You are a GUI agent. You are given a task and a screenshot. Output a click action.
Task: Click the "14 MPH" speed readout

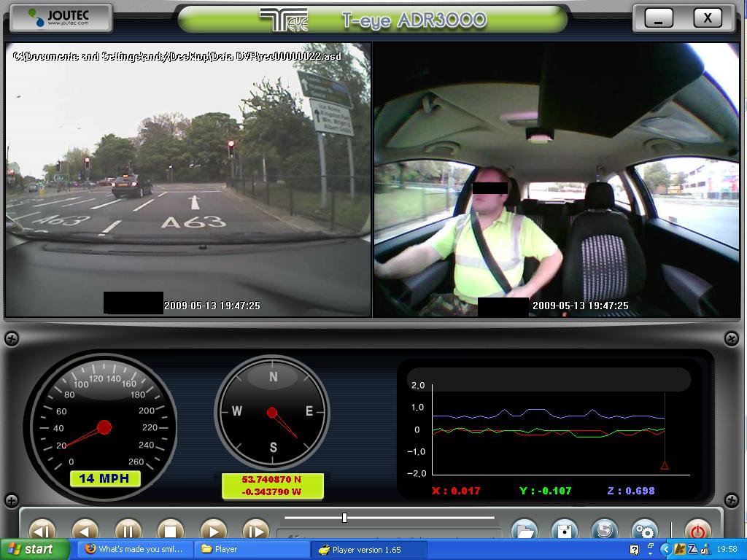click(105, 478)
